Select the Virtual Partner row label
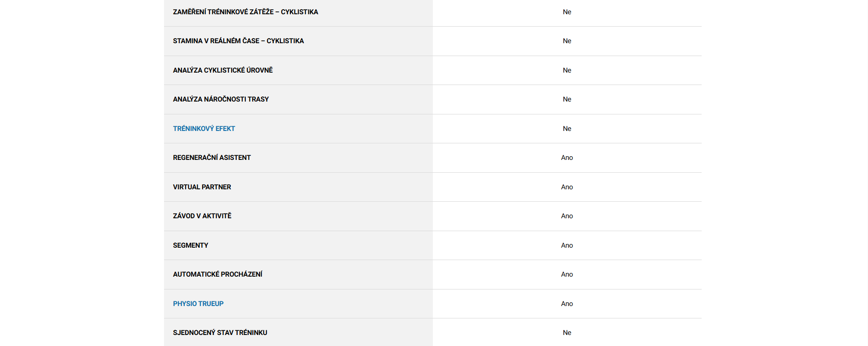This screenshot has height=346, width=868. pos(202,187)
